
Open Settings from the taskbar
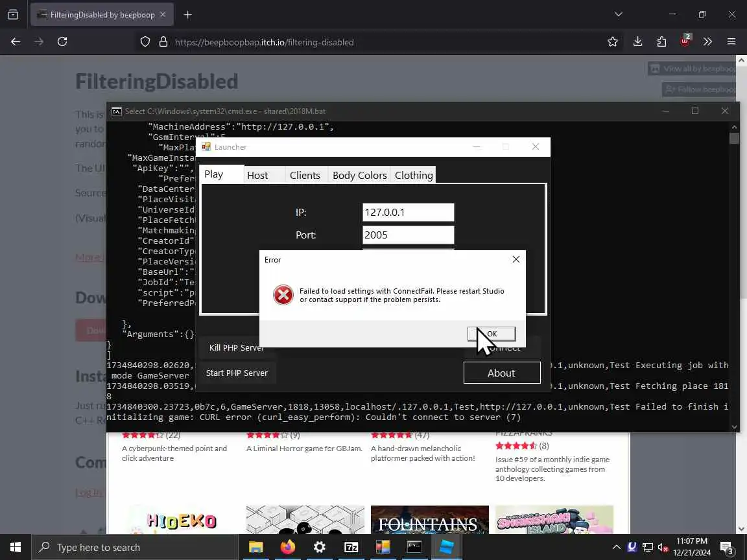pos(319,547)
